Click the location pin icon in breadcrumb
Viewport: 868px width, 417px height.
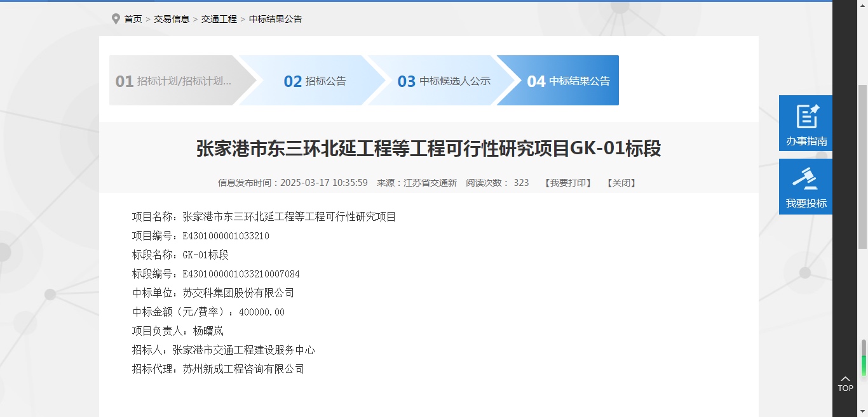[116, 19]
